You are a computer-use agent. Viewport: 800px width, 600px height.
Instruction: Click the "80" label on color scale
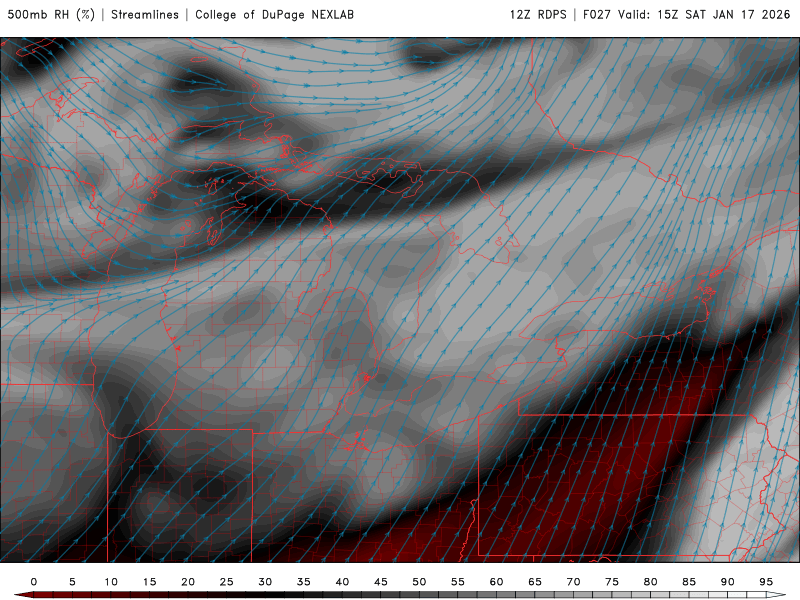(650, 582)
